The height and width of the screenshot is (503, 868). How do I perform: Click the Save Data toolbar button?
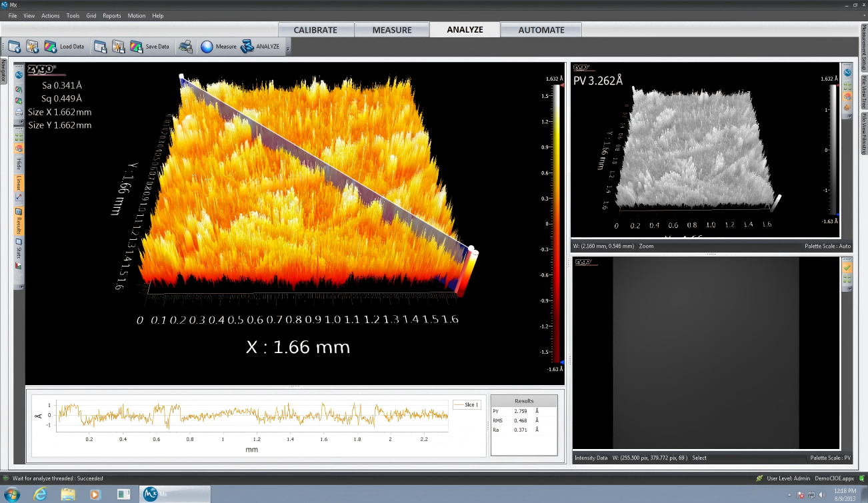pyautogui.click(x=150, y=47)
